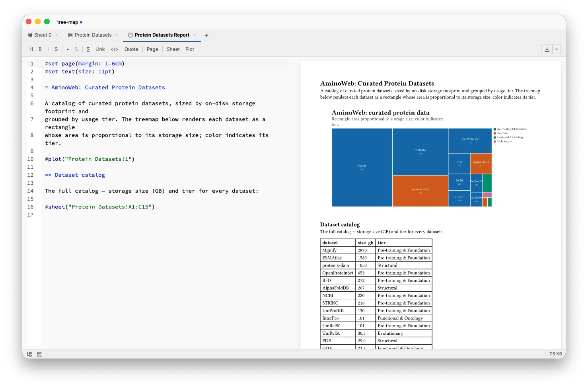The width and height of the screenshot is (588, 388).
Task: Apply strikethrough with S button
Action: click(x=56, y=49)
